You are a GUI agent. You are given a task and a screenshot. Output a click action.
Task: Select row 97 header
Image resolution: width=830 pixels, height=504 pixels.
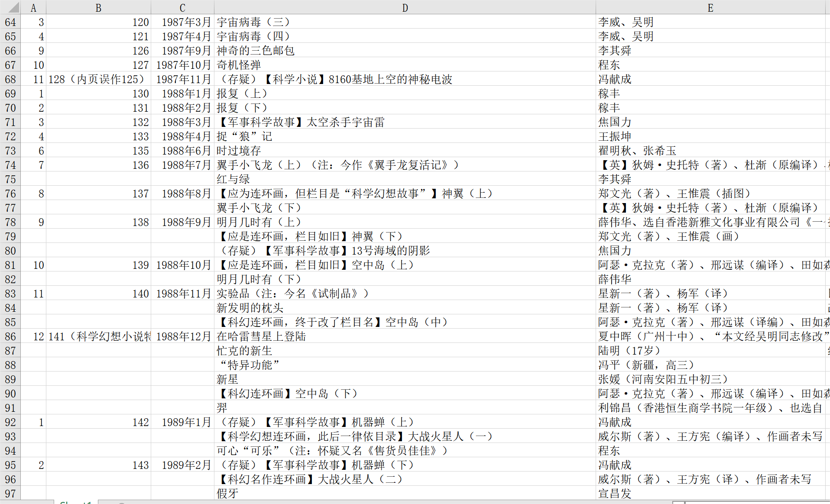(x=10, y=494)
